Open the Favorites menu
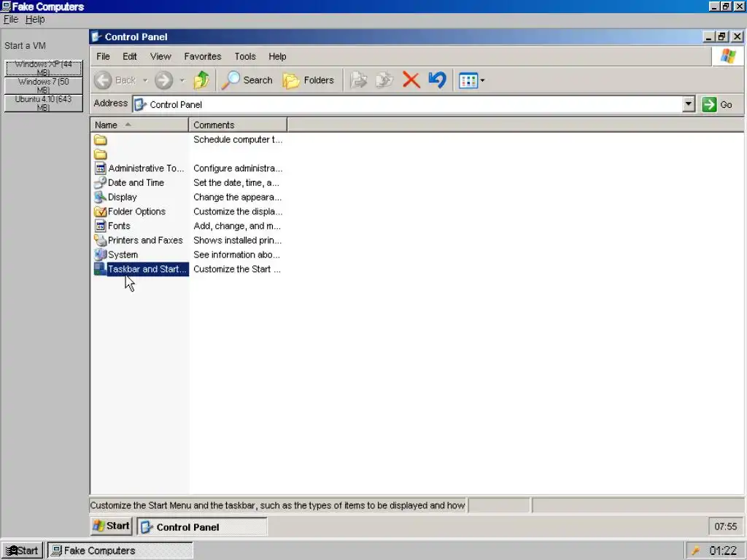Viewport: 747px width, 560px height. (x=203, y=56)
